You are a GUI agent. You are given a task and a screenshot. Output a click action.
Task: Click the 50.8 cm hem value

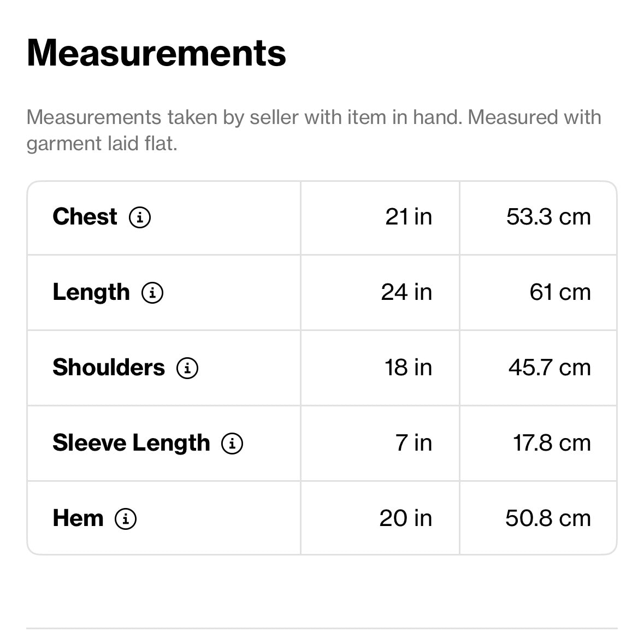click(548, 518)
